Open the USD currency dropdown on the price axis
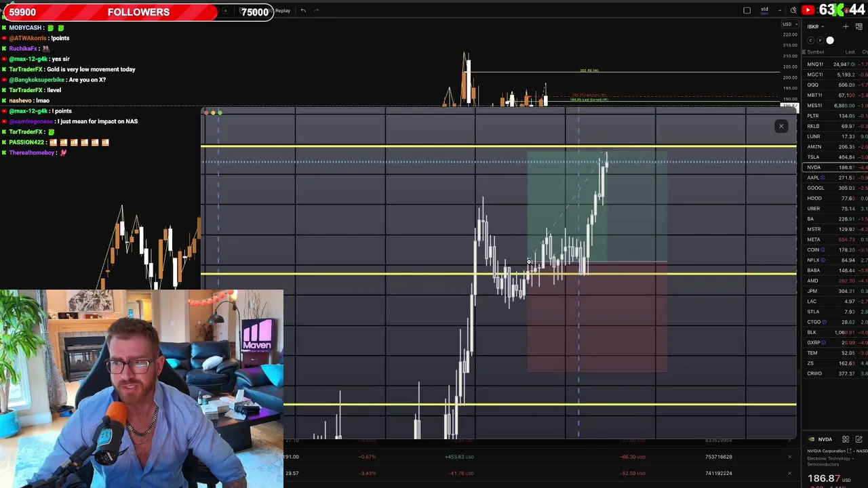868x488 pixels. (x=789, y=24)
